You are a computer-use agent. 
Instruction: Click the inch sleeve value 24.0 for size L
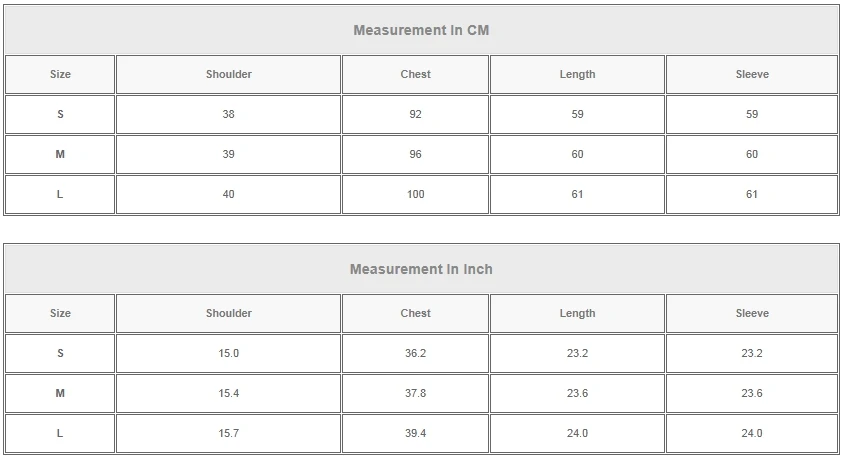[752, 433]
